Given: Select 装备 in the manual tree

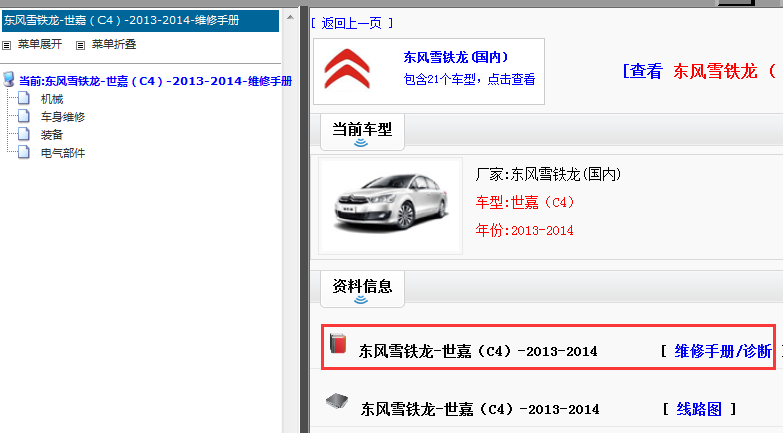Looking at the screenshot, I should tap(52, 135).
